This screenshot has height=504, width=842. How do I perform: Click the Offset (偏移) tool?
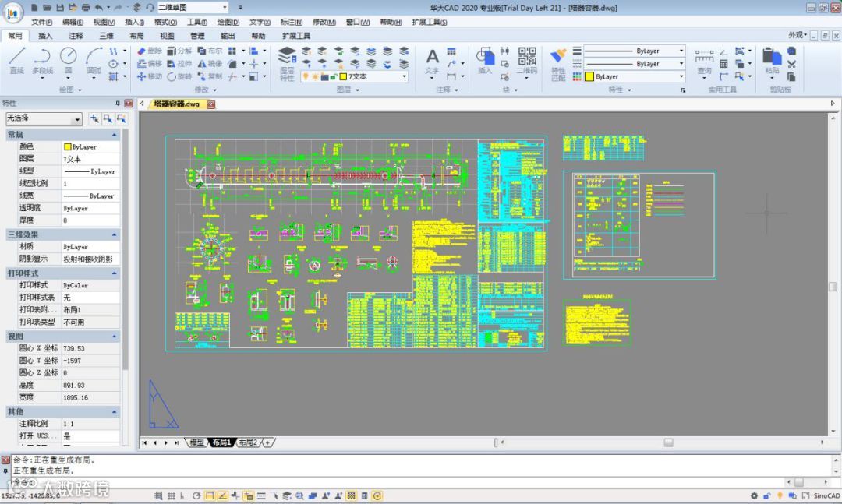(149, 63)
